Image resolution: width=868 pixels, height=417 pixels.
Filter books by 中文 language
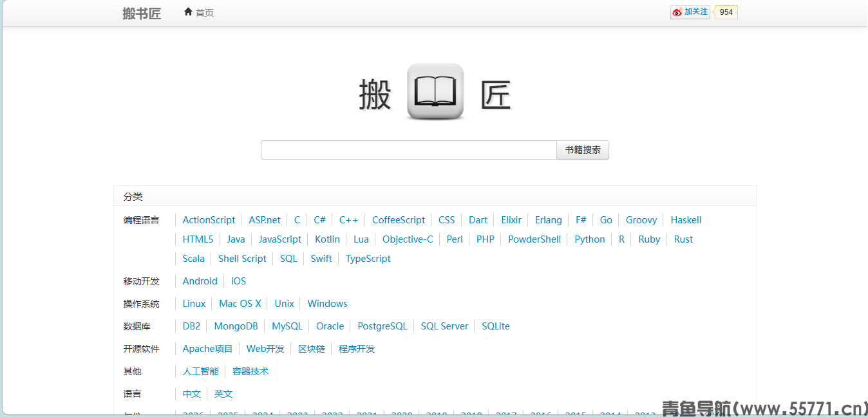(191, 394)
